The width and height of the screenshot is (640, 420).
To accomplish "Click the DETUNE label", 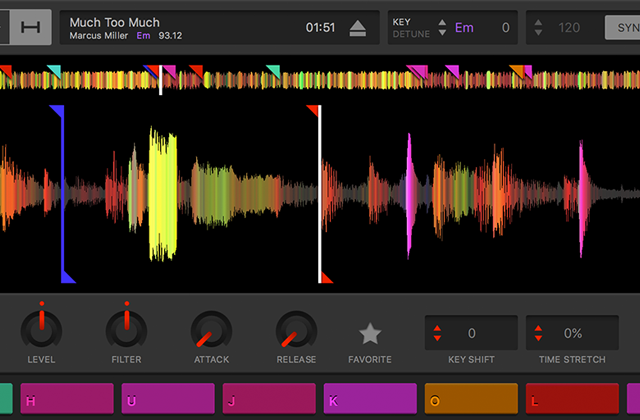I will [x=411, y=34].
